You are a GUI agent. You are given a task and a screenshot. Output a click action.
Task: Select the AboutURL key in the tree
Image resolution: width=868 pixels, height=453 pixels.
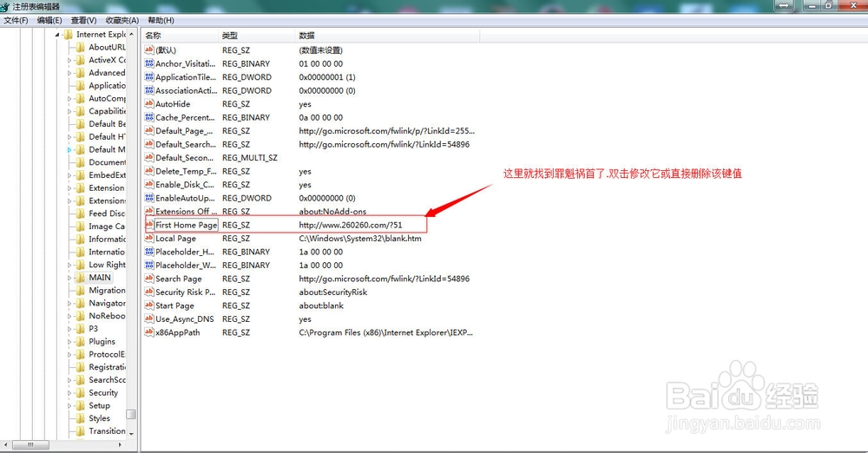(x=107, y=47)
